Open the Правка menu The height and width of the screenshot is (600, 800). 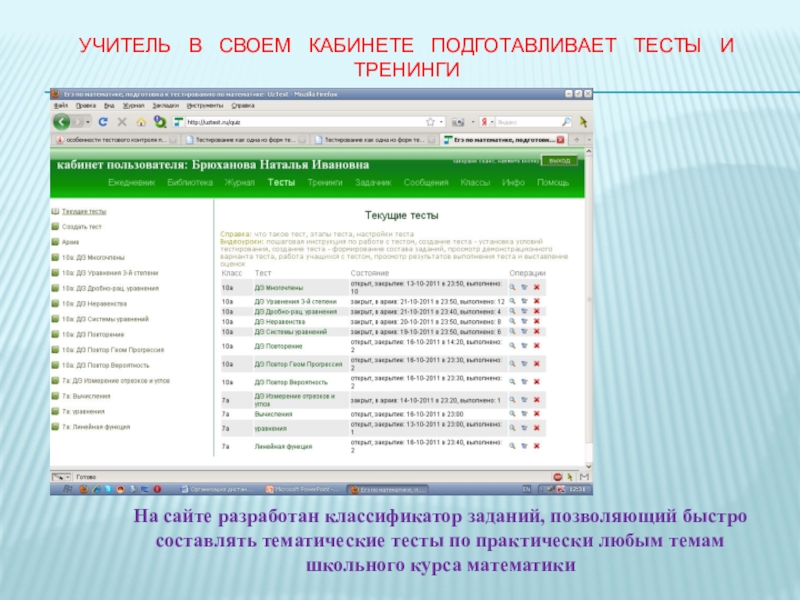tap(86, 106)
